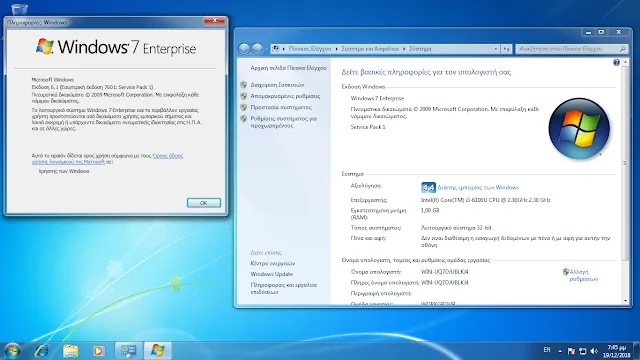Select Πίνακας Ελέγχου breadcrumb
Viewport: 640px width, 360px height.
point(310,49)
